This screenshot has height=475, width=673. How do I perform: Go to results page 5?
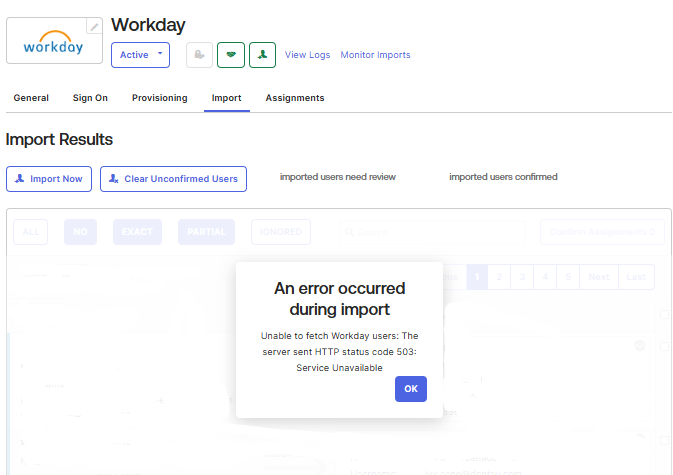coord(568,277)
